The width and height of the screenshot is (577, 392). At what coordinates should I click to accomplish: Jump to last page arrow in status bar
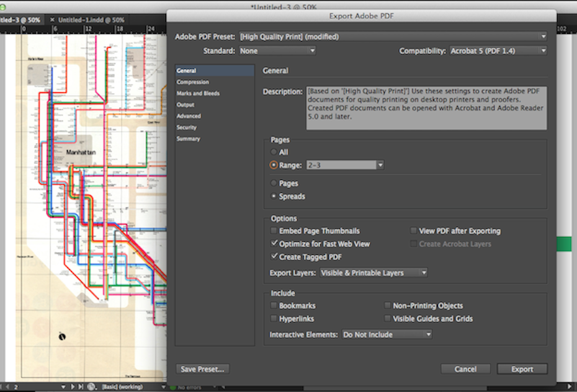[x=81, y=387]
